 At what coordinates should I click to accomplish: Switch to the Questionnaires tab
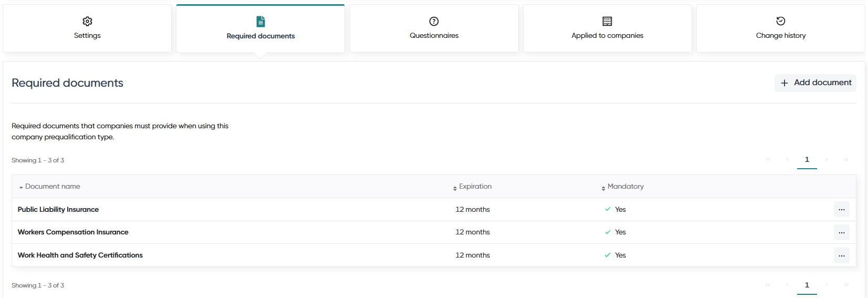[434, 28]
